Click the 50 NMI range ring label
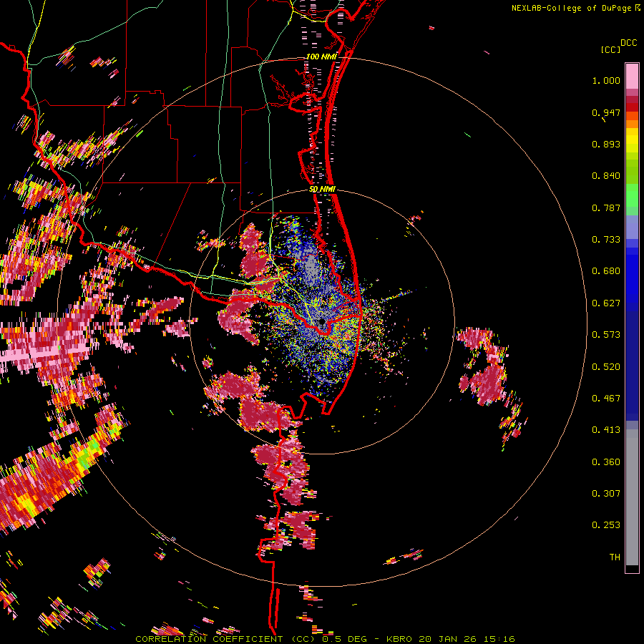This screenshot has width=644, height=644. (323, 190)
